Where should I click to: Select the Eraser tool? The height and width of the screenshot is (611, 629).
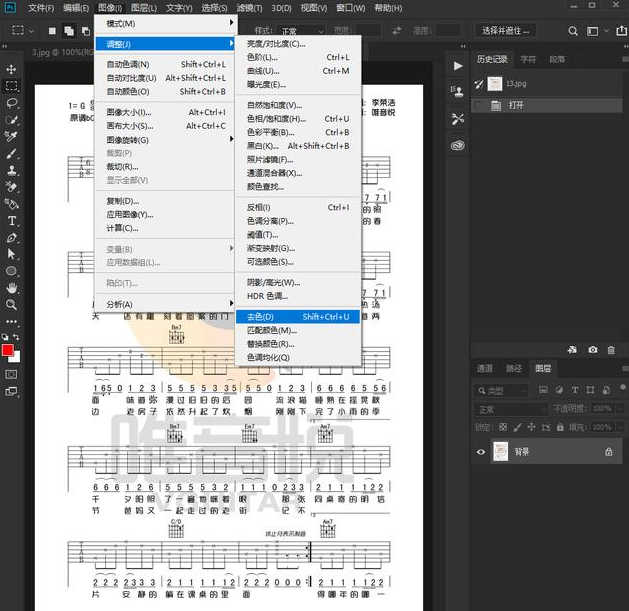[x=11, y=187]
